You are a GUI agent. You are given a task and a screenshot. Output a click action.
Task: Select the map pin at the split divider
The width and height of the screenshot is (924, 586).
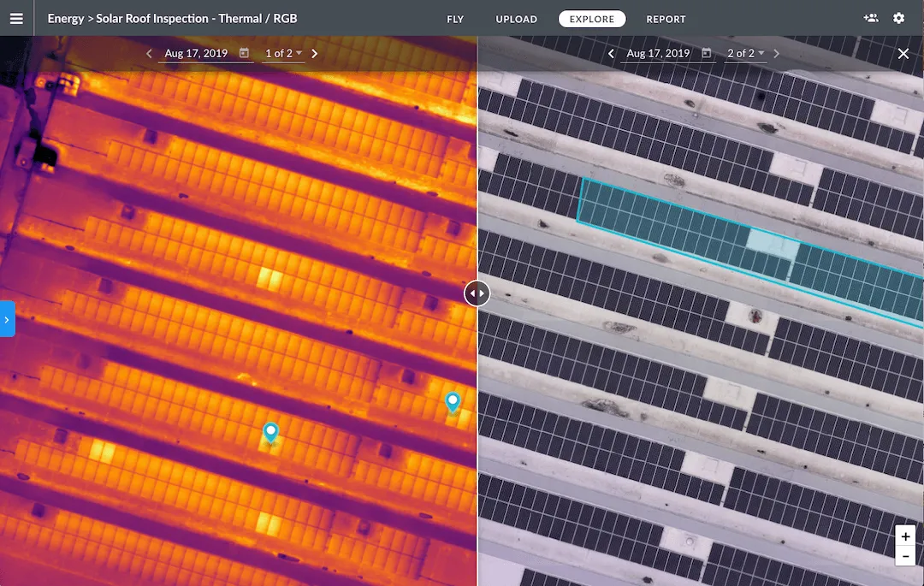click(453, 401)
